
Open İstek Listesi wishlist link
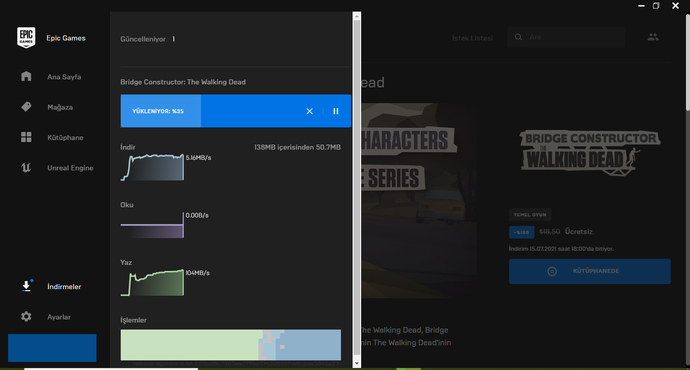coord(473,38)
